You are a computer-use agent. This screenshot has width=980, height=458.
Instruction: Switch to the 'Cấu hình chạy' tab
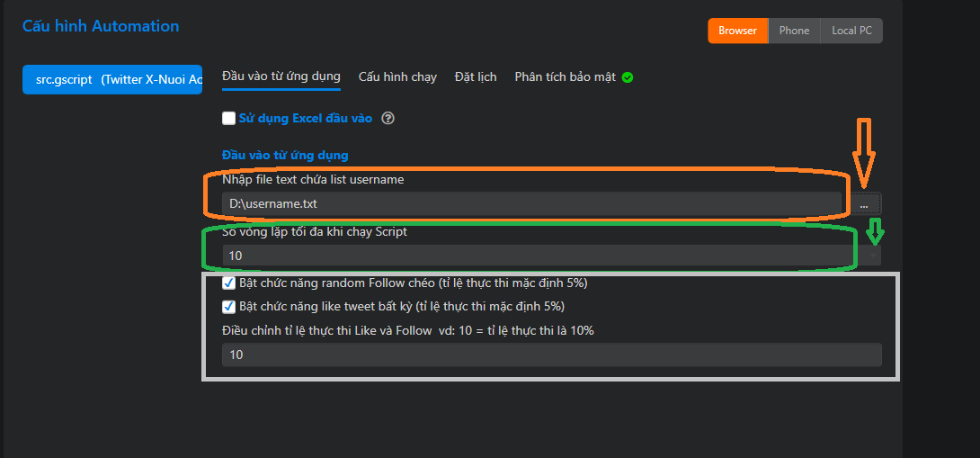[x=397, y=76]
